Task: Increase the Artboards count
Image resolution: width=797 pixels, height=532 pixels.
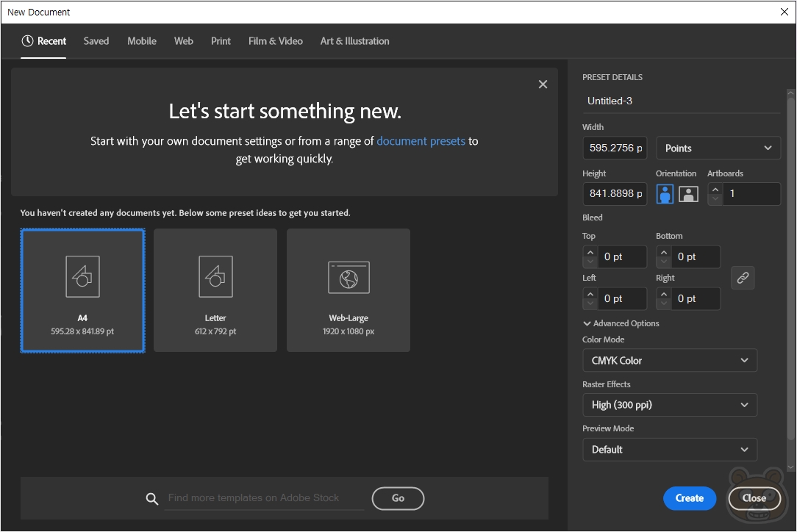Action: click(715, 189)
